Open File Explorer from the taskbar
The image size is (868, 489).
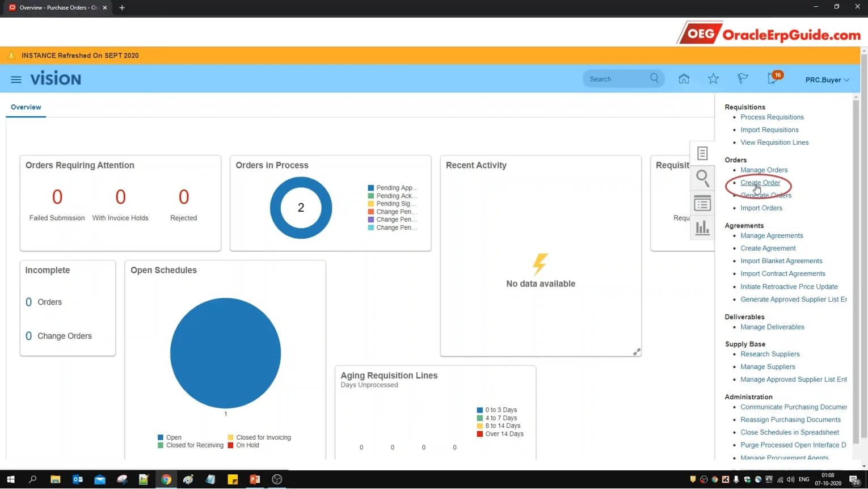[55, 479]
